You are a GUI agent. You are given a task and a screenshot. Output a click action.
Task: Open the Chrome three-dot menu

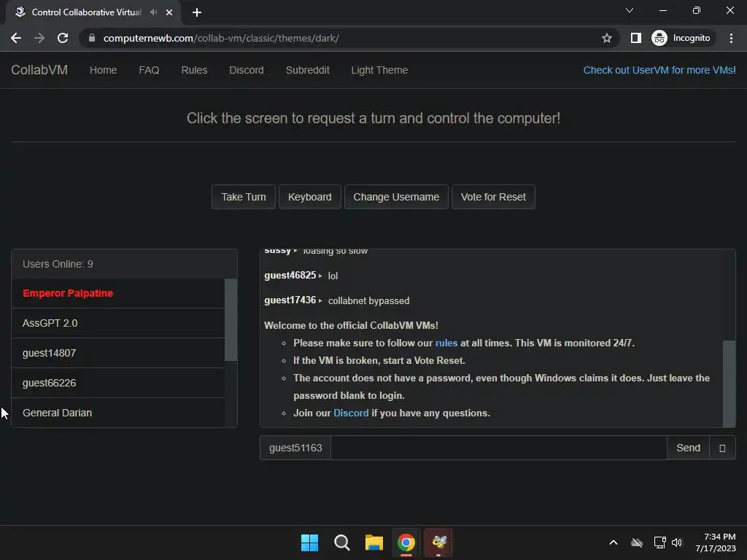[731, 38]
